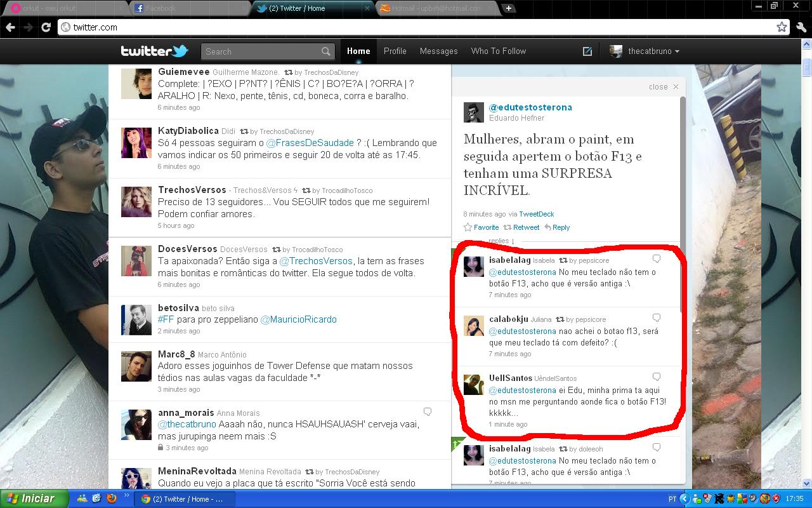812x508 pixels.
Task: Expand hidden system tray icons arrow
Action: coord(684,499)
